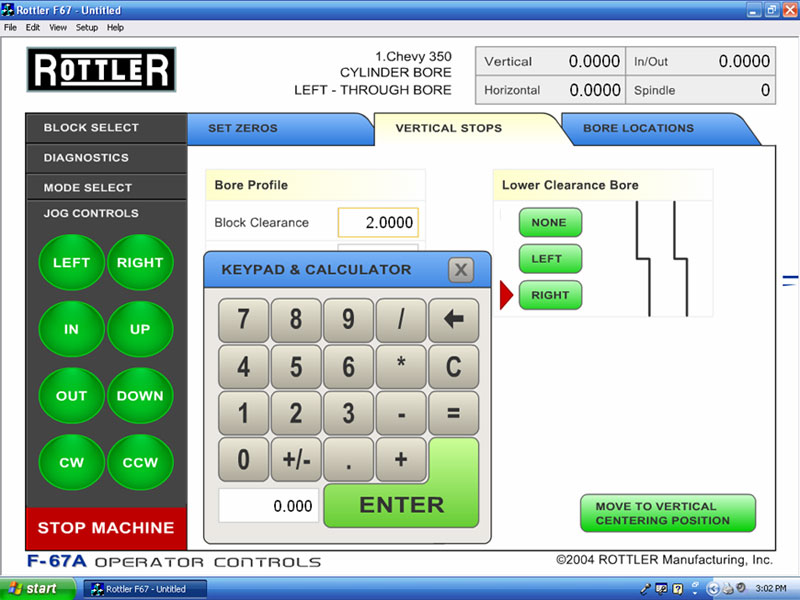Click Move to Vertical Centering Position
Image resolution: width=800 pixels, height=600 pixels.
point(667,513)
